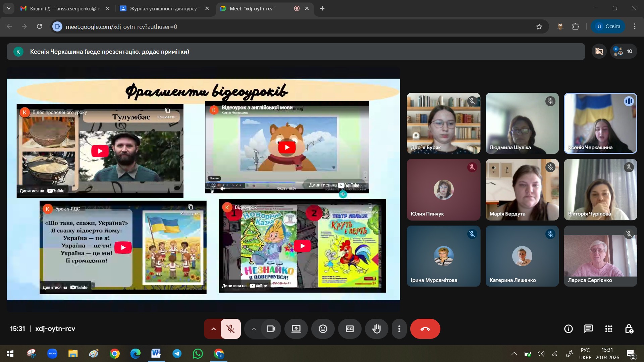
Task: Open the more options three-dot button
Action: [399, 329]
